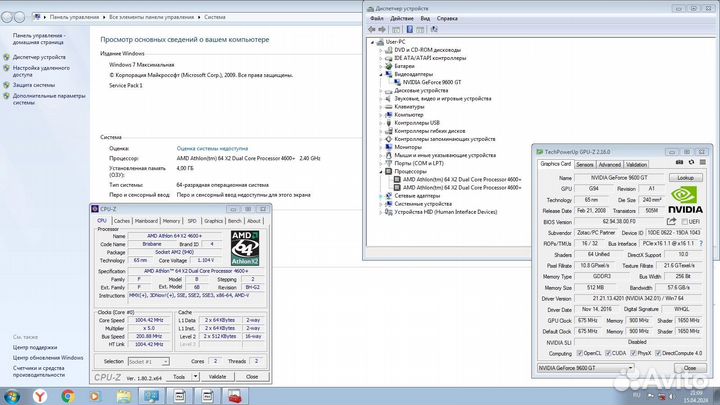Image resolution: width=720 pixels, height=405 pixels.
Task: Click the Lookup button in GPU-Z
Action: [686, 178]
